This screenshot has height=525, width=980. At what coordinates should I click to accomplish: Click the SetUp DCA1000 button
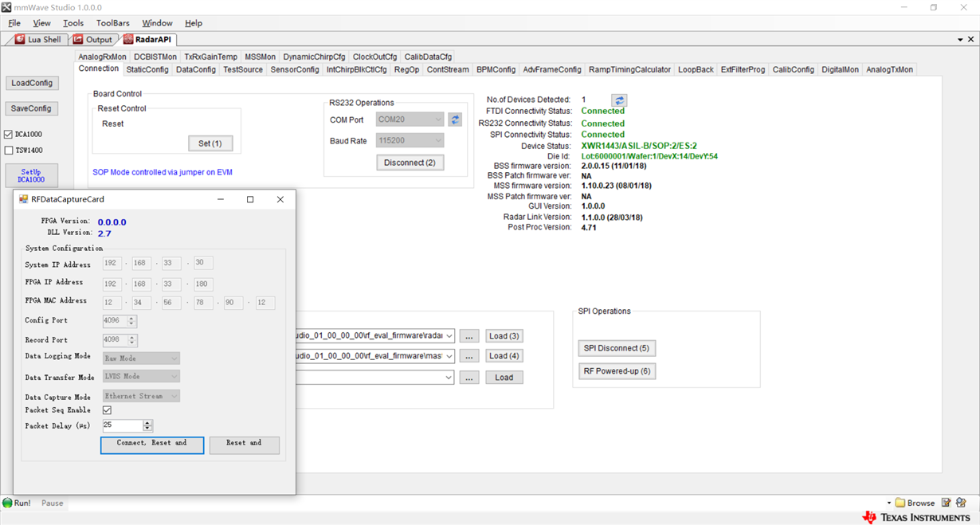(32, 175)
